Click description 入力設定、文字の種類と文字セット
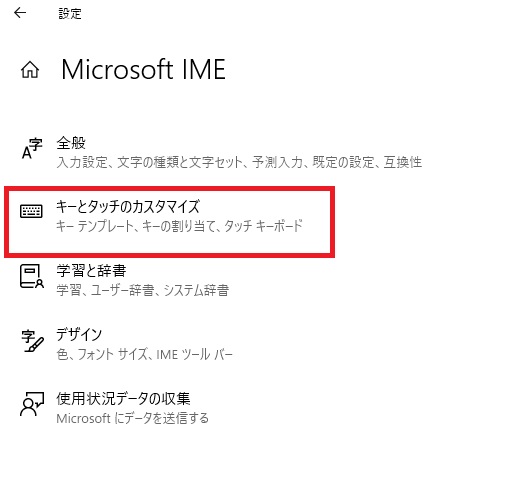516x477 pixels. click(x=150, y=162)
